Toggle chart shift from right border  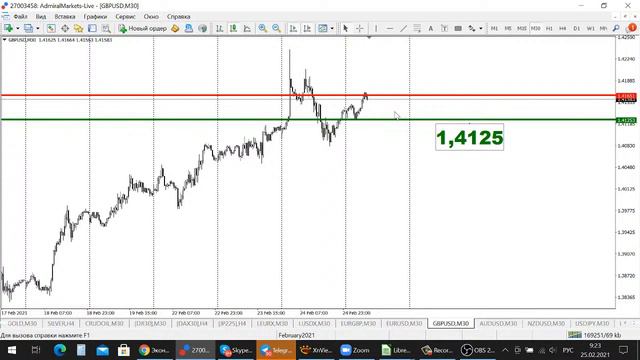[307, 28]
